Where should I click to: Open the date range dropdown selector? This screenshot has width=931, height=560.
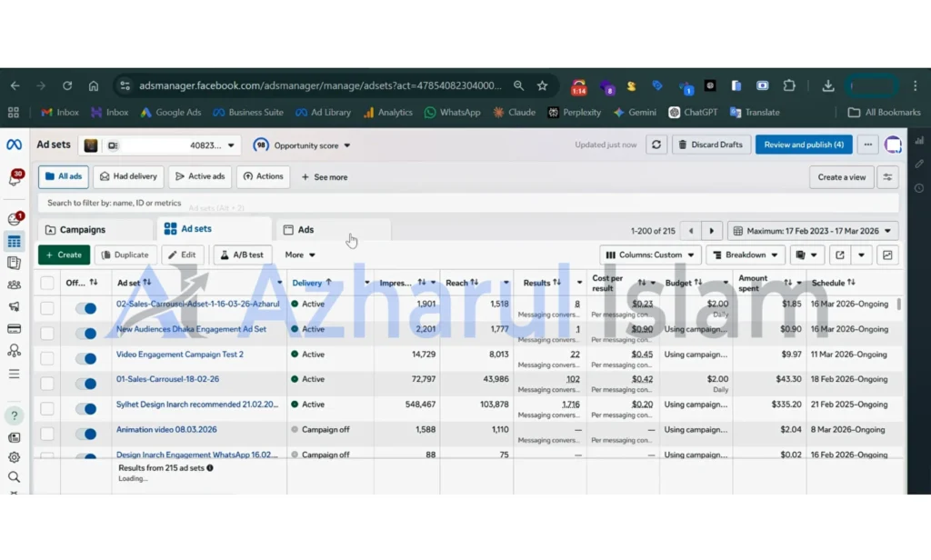[813, 231]
